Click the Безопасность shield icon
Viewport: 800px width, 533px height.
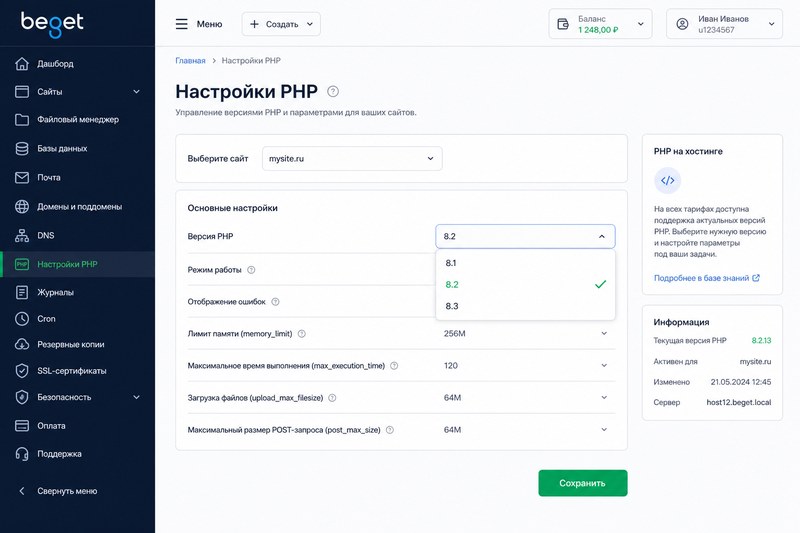coord(22,397)
